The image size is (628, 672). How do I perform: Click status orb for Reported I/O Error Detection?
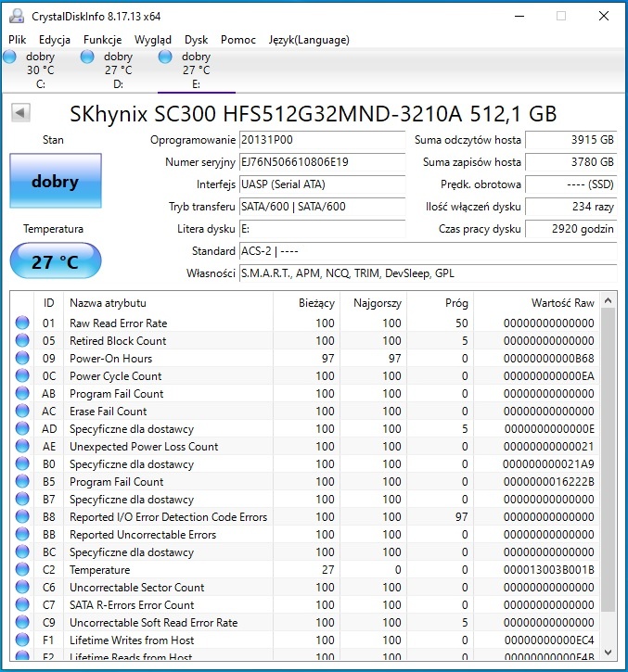[22, 516]
